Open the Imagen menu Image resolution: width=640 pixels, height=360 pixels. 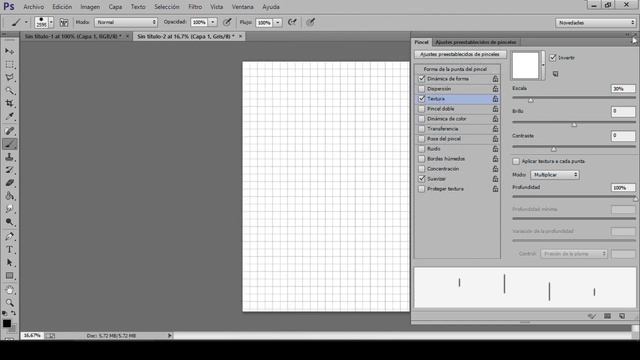pos(90,7)
